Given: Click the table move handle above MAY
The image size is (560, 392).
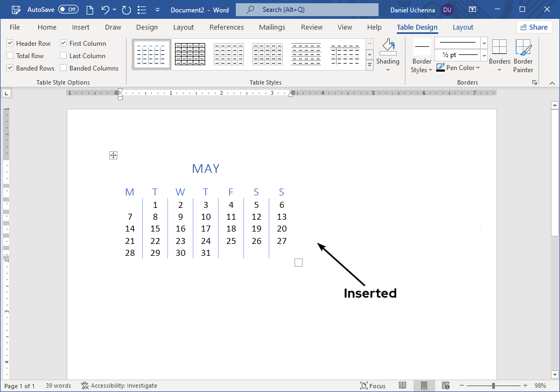Looking at the screenshot, I should click(113, 155).
